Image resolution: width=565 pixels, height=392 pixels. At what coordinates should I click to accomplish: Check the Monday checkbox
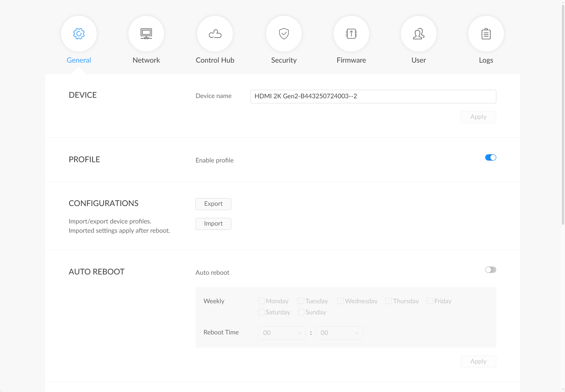[x=261, y=301]
